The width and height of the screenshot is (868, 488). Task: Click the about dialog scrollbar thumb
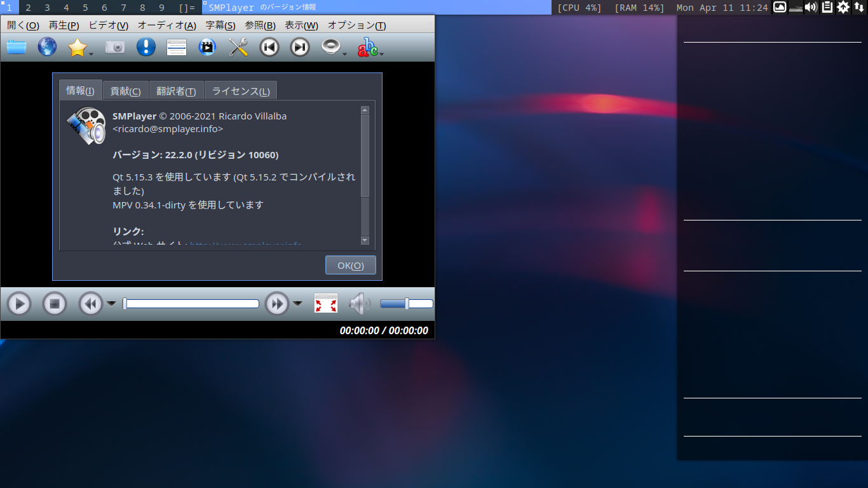tap(365, 156)
